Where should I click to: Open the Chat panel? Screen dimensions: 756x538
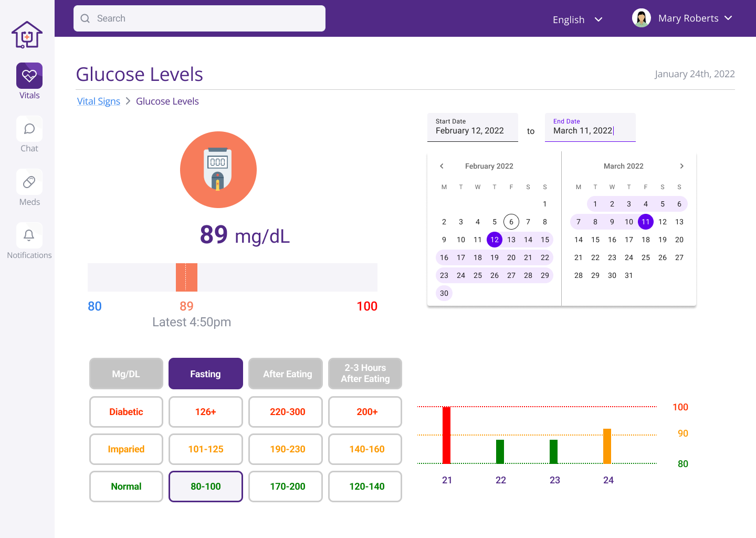[x=29, y=134]
